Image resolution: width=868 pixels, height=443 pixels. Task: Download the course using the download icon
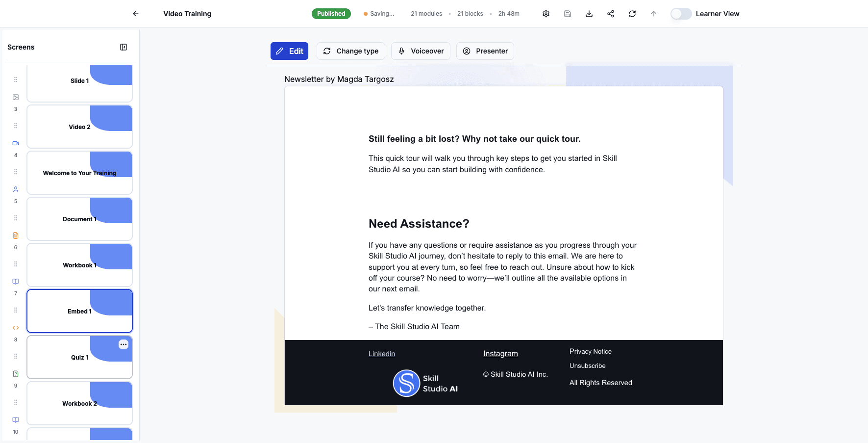[x=589, y=13]
